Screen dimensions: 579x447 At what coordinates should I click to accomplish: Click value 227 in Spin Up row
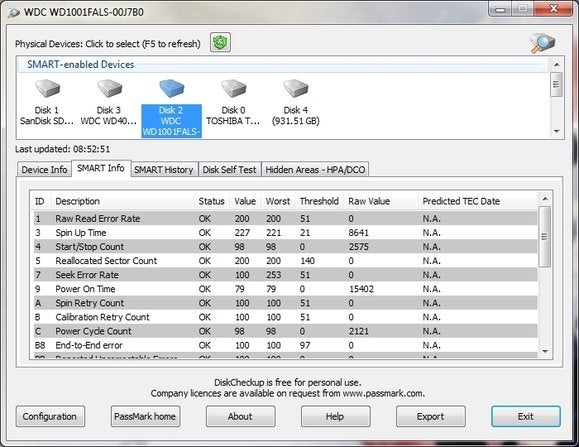point(242,233)
